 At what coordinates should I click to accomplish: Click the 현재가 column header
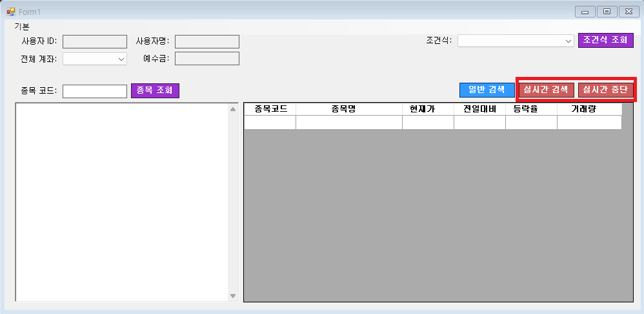(x=428, y=109)
